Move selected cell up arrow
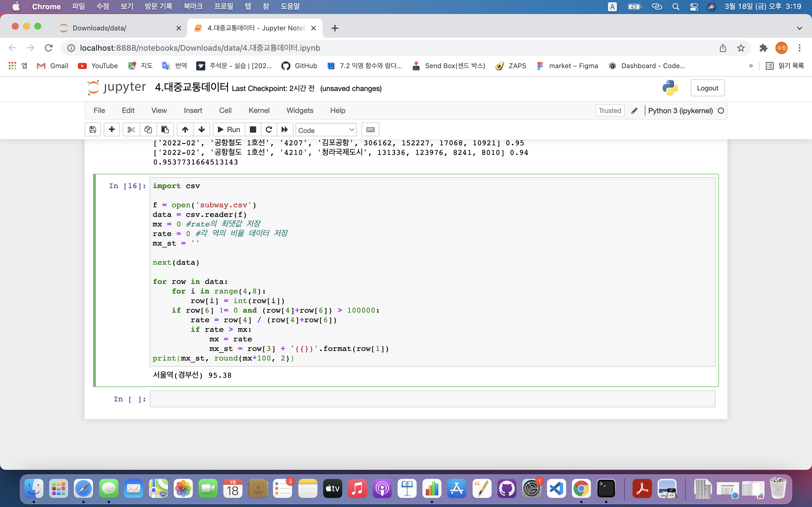This screenshot has height=507, width=812. [185, 130]
